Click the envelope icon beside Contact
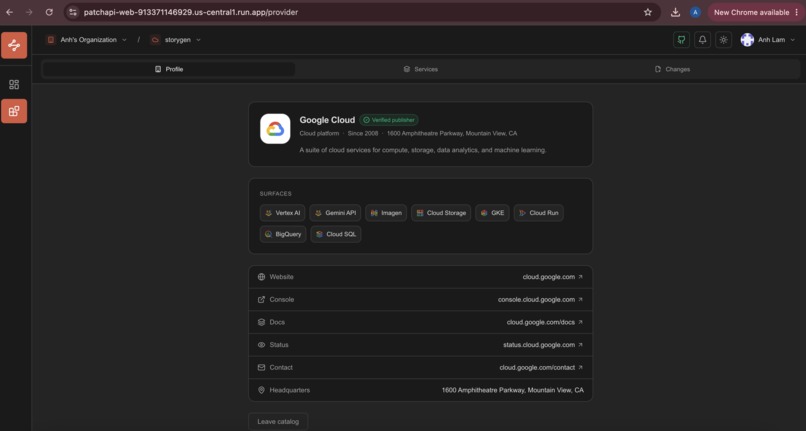The width and height of the screenshot is (806, 431). pos(261,367)
